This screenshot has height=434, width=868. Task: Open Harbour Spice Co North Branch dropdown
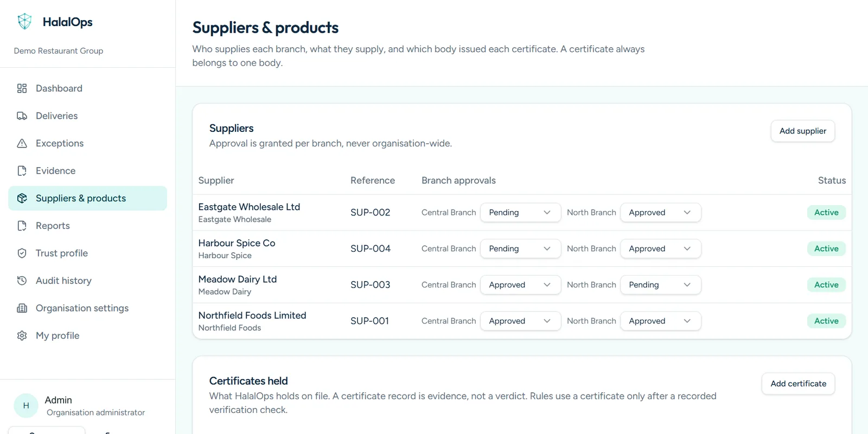click(x=661, y=248)
